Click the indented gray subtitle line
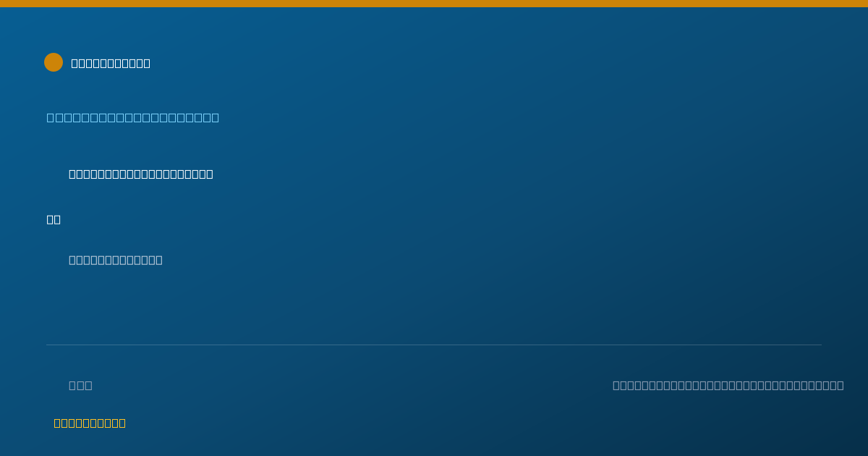 pyautogui.click(x=116, y=260)
